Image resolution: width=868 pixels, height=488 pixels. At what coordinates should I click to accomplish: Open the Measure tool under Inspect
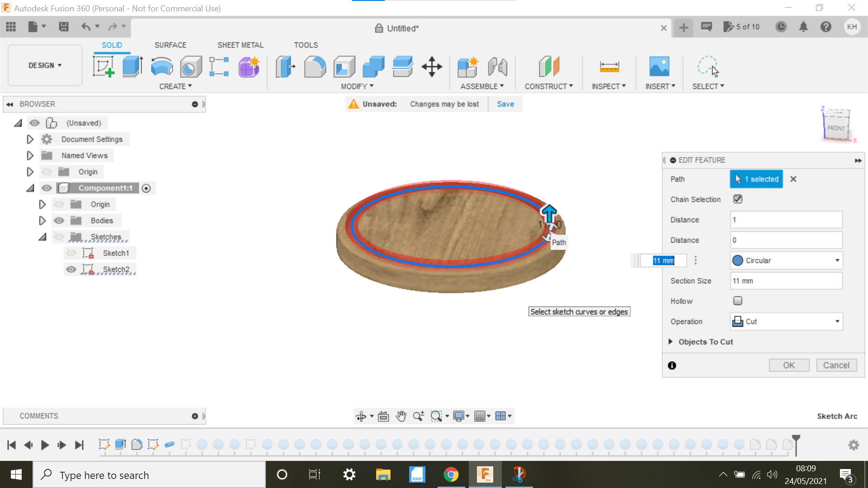(609, 66)
